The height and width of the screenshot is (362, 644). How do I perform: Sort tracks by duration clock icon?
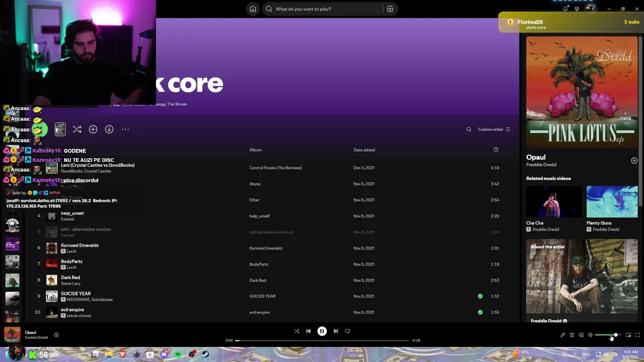[496, 150]
